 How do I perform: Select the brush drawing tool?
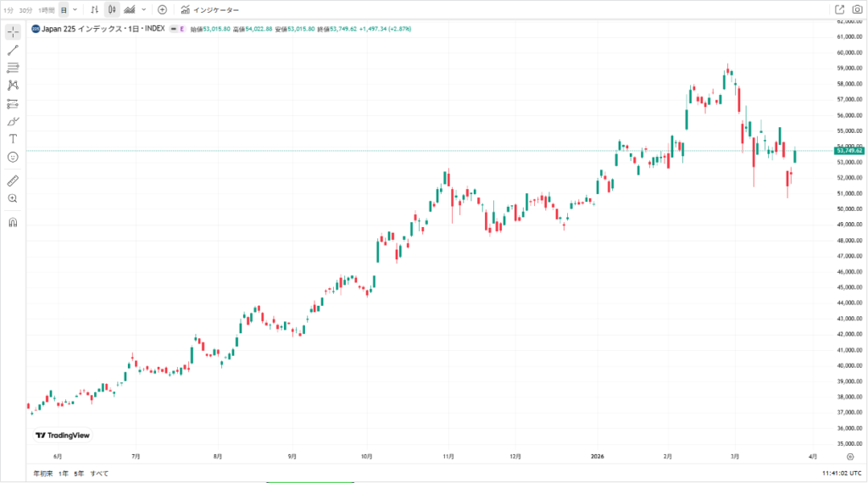tap(13, 122)
